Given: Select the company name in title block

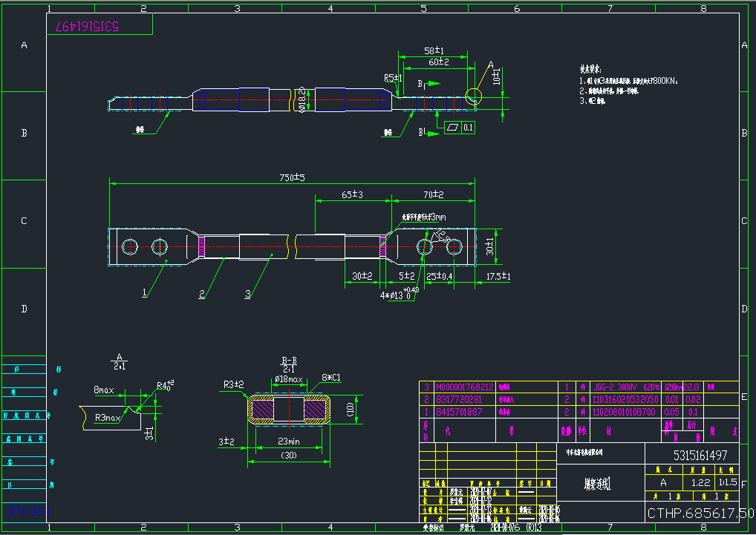Looking at the screenshot, I should point(584,453).
